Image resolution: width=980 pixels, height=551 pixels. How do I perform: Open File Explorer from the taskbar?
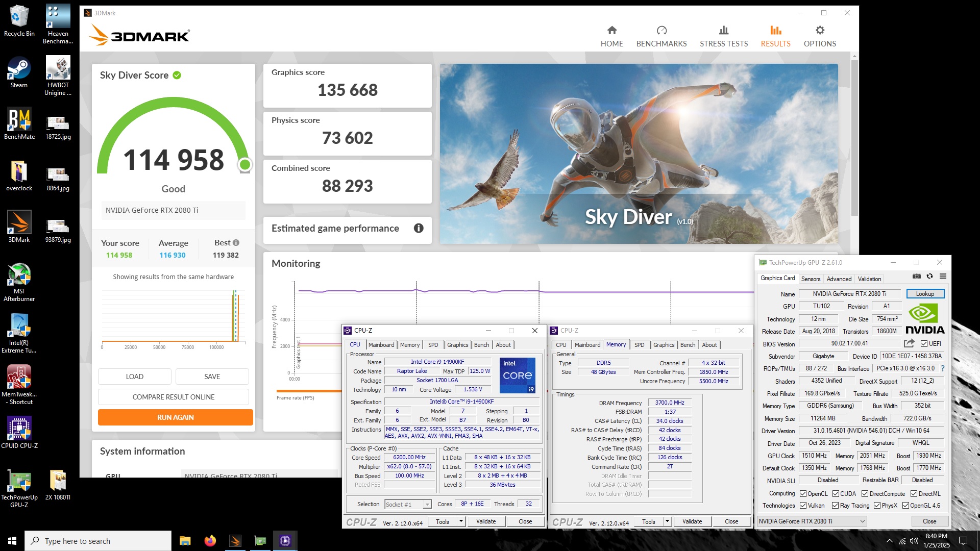pos(185,541)
